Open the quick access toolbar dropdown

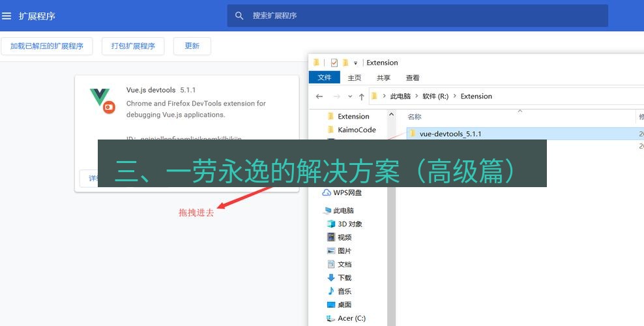[356, 63]
